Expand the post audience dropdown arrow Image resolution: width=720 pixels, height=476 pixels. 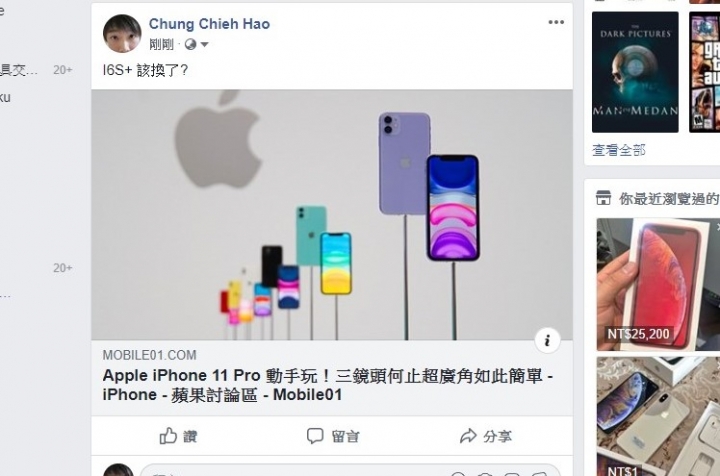point(204,45)
